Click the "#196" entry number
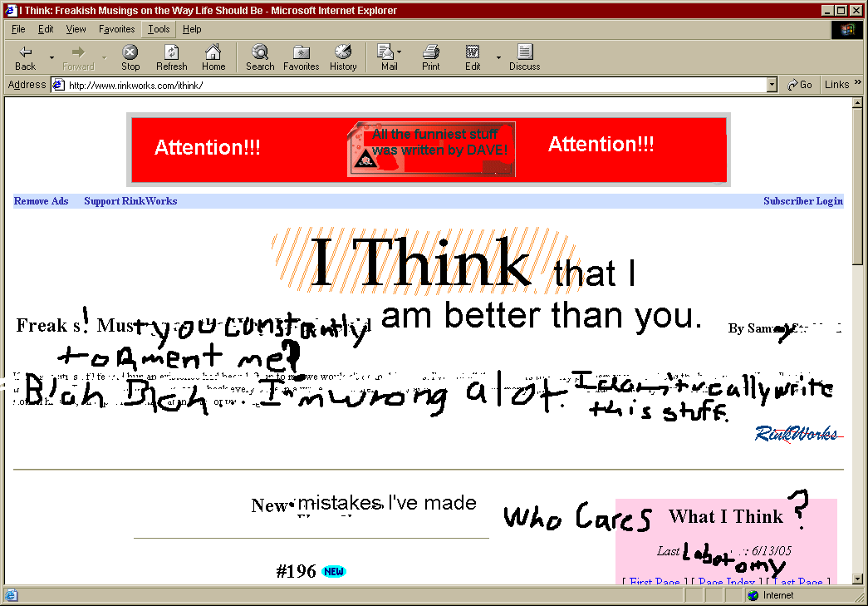Image resolution: width=868 pixels, height=606 pixels. pyautogui.click(x=297, y=571)
